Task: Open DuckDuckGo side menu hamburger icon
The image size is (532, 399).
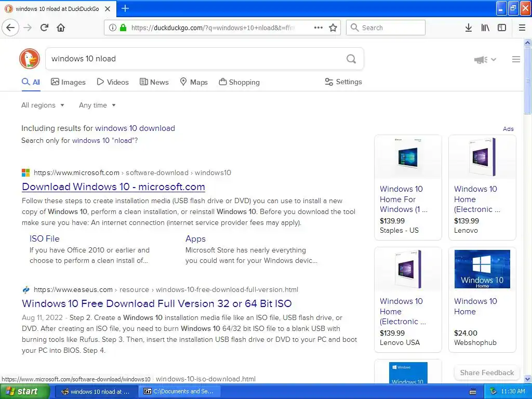Action: click(x=516, y=59)
